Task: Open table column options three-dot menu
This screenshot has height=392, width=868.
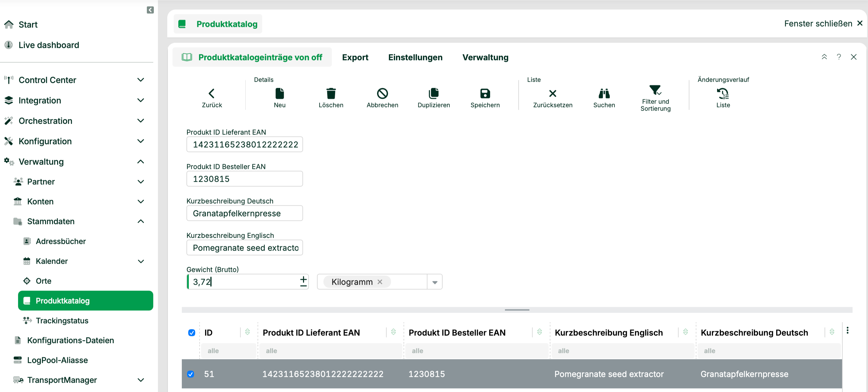Action: (x=847, y=330)
